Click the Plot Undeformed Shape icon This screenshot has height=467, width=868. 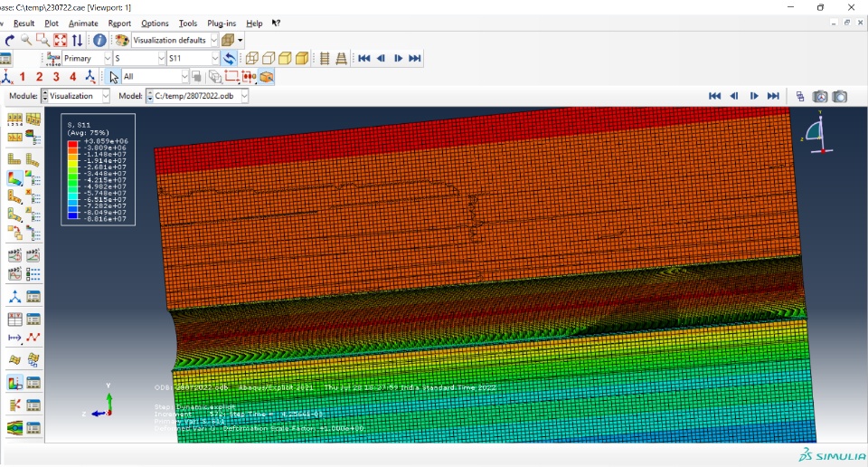click(x=14, y=160)
